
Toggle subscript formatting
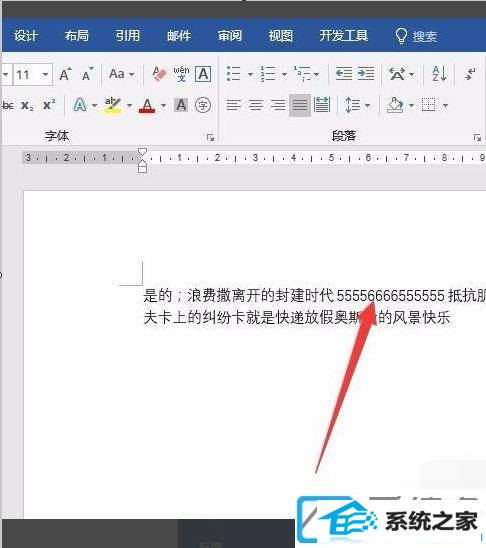pos(27,105)
